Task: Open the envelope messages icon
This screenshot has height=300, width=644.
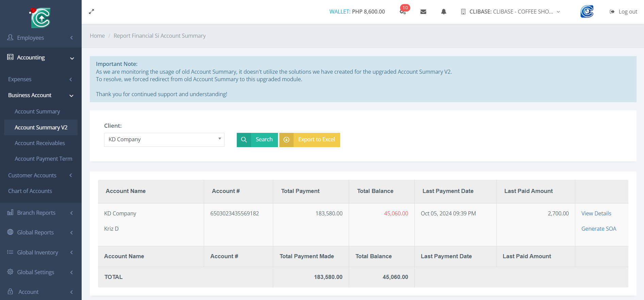Action: (x=423, y=12)
